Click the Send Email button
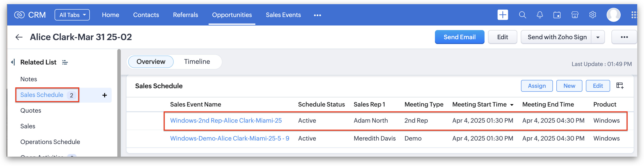Viewport: 644px width, 166px height. pos(459,37)
